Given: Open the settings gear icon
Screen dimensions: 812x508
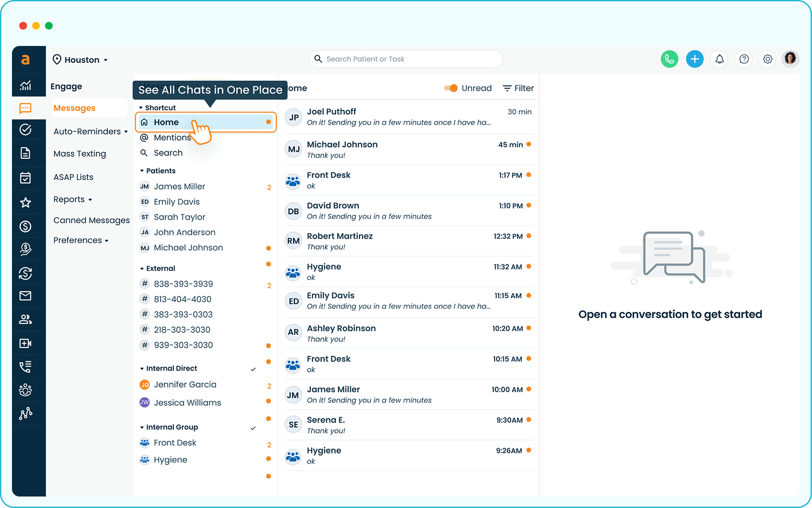Looking at the screenshot, I should [x=768, y=59].
